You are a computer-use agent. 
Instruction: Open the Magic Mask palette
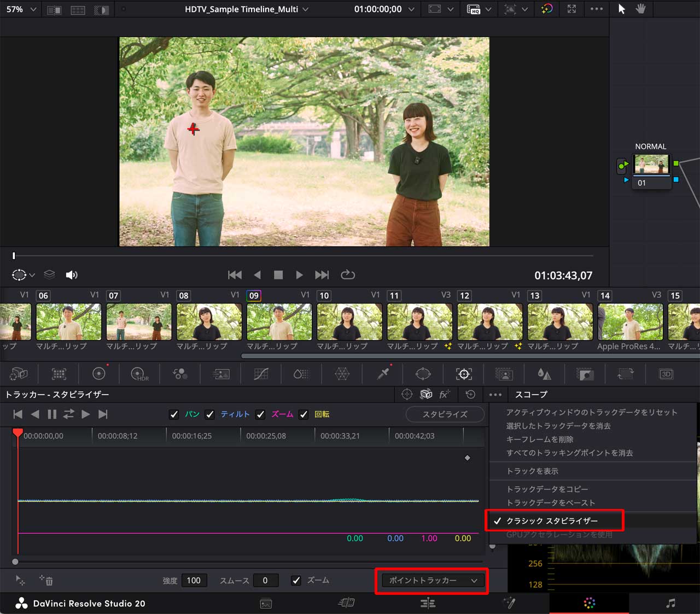coord(504,374)
